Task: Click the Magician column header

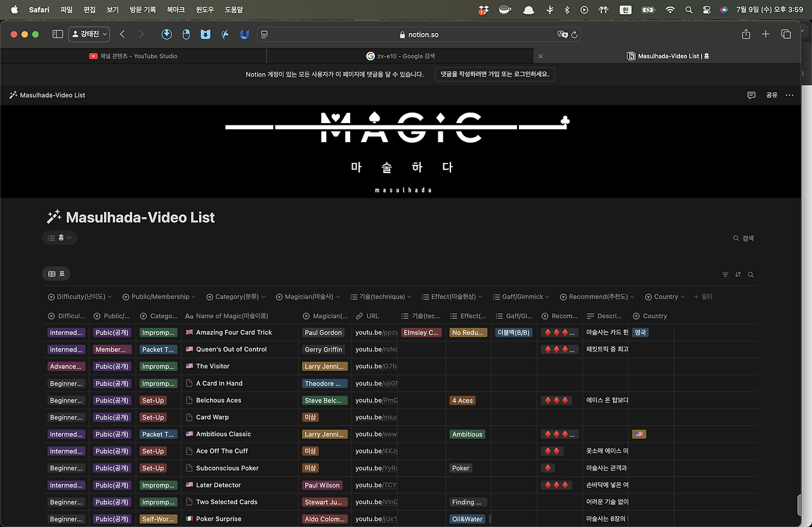Action: (325, 316)
